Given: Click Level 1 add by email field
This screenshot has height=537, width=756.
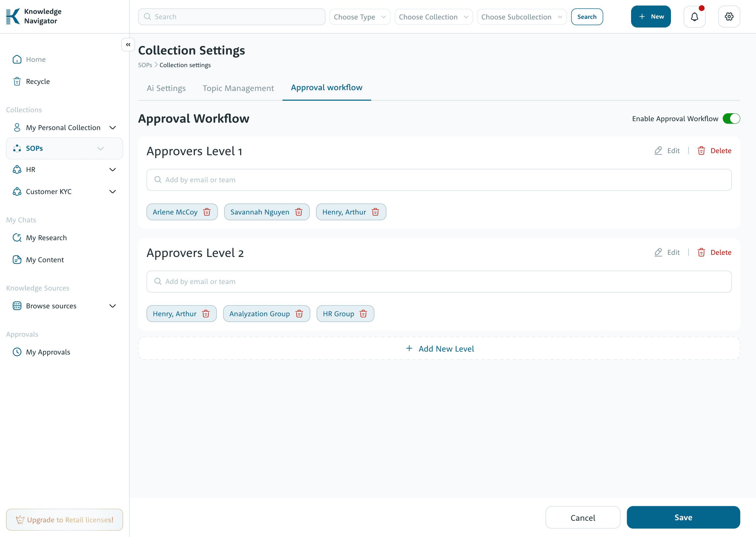Looking at the screenshot, I should (439, 180).
